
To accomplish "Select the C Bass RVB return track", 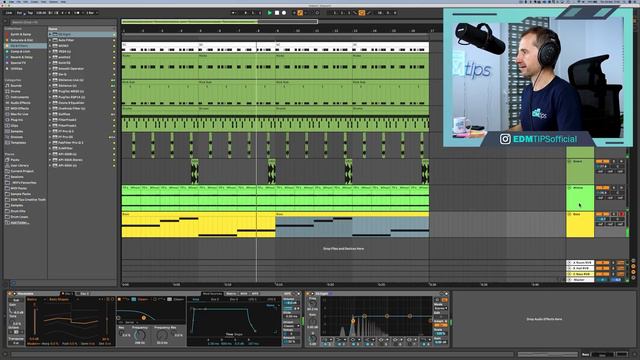I will [x=580, y=274].
